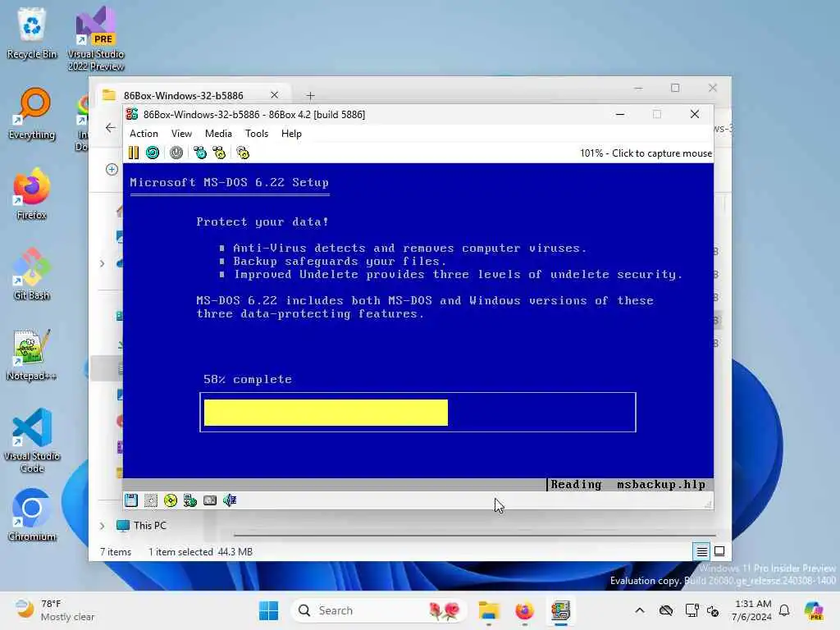Screen dimensions: 840x630
Task: Click the floppy drive status icon
Action: coord(131,500)
